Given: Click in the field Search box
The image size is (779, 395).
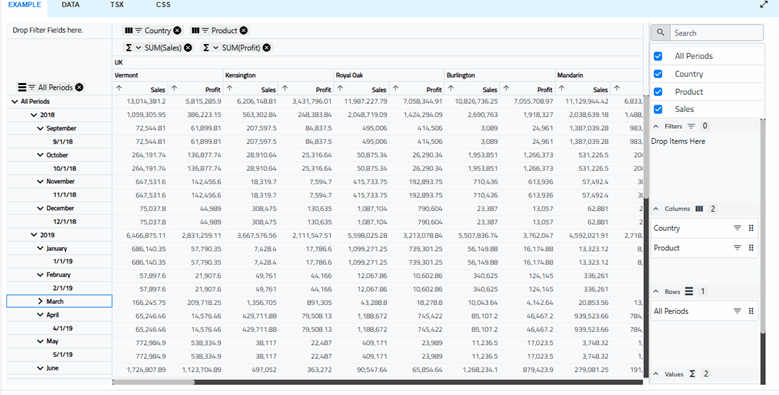Looking at the screenshot, I should coord(717,33).
